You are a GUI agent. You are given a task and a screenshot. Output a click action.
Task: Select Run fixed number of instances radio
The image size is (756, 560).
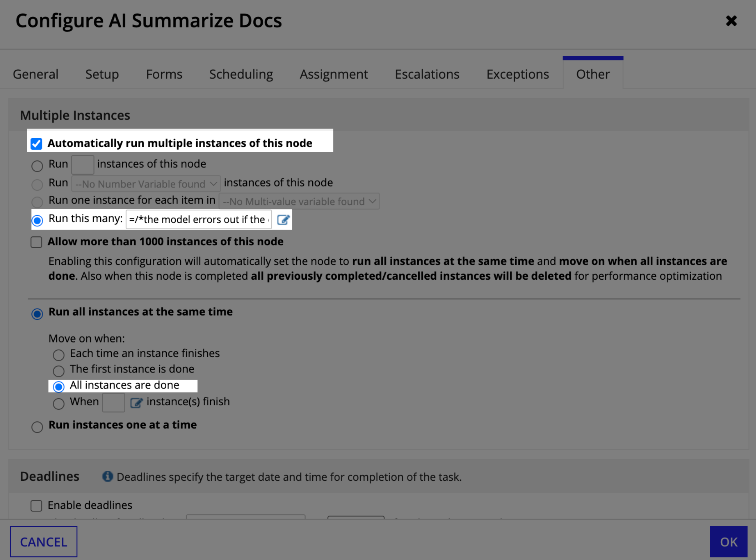tap(37, 166)
